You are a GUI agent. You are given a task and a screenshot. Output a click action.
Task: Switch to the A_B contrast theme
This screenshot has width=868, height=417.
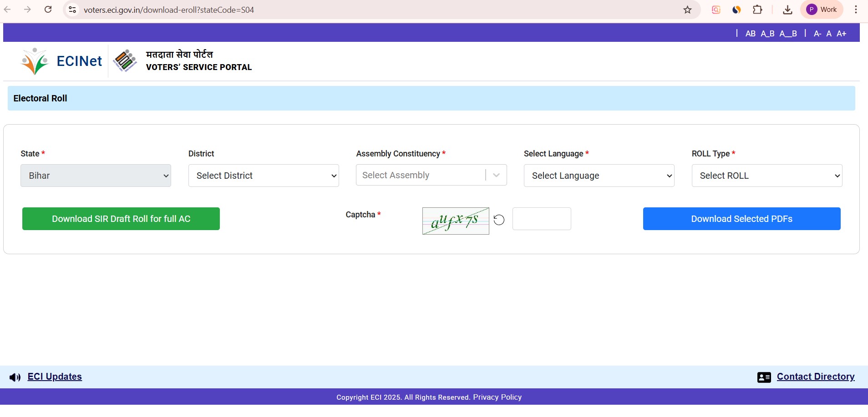click(767, 34)
